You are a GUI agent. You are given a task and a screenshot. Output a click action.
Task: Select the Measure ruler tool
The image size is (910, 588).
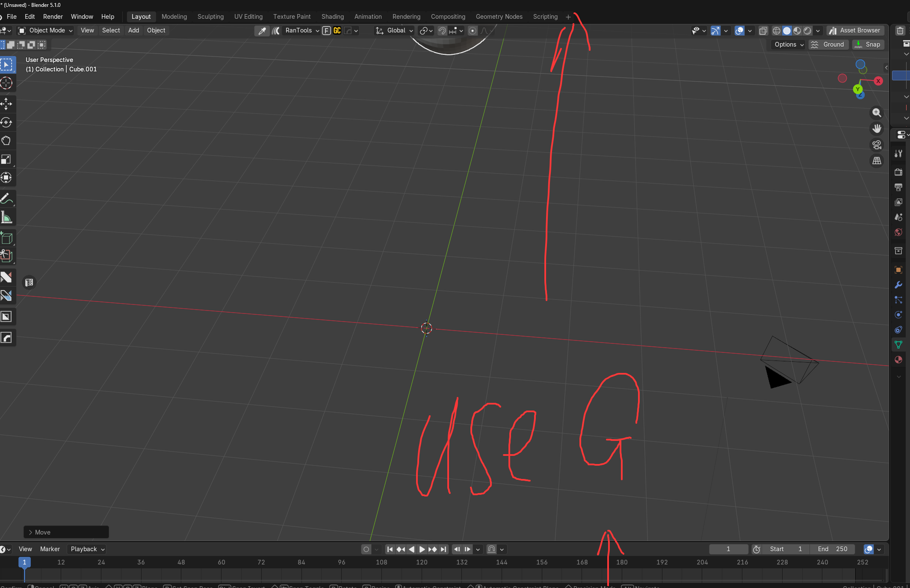click(x=6, y=217)
